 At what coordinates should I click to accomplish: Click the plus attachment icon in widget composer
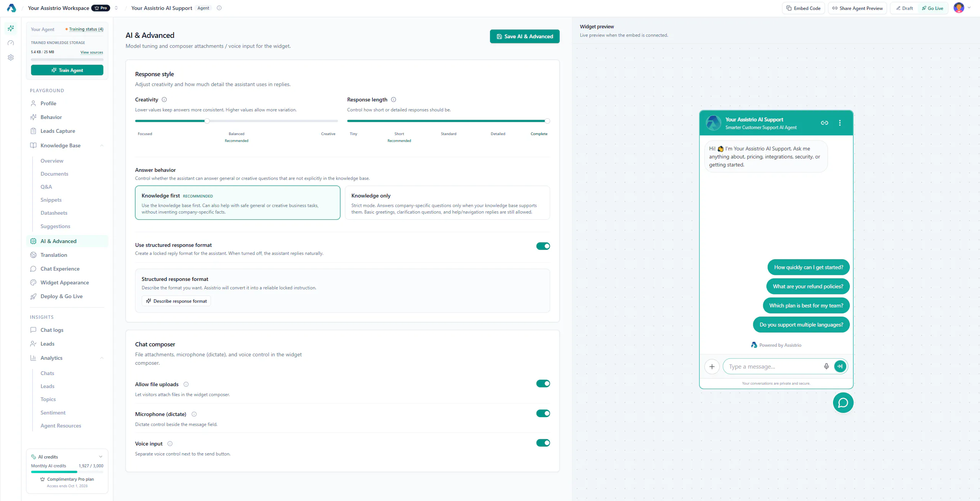point(712,367)
